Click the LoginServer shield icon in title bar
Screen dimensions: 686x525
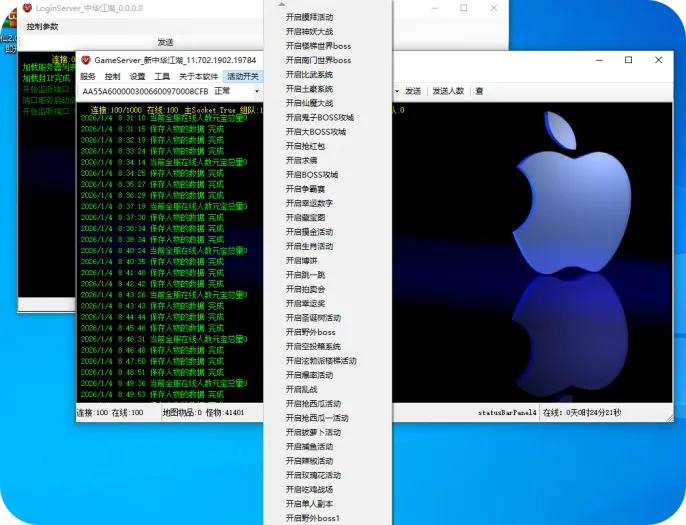[x=27, y=8]
